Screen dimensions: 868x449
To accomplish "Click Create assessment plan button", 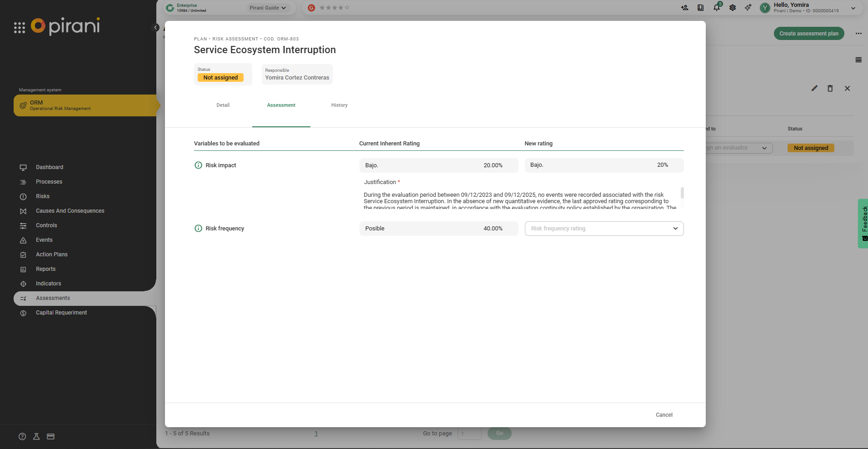I will pyautogui.click(x=808, y=34).
